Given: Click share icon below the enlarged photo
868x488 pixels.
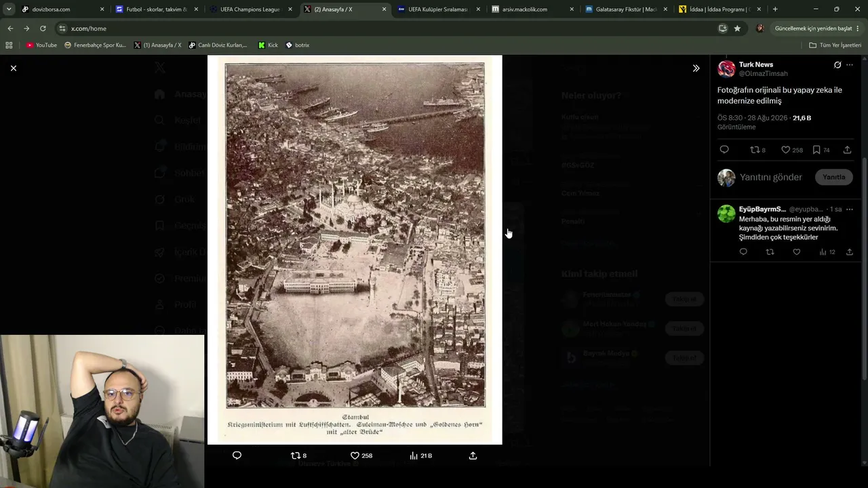Looking at the screenshot, I should (473, 455).
